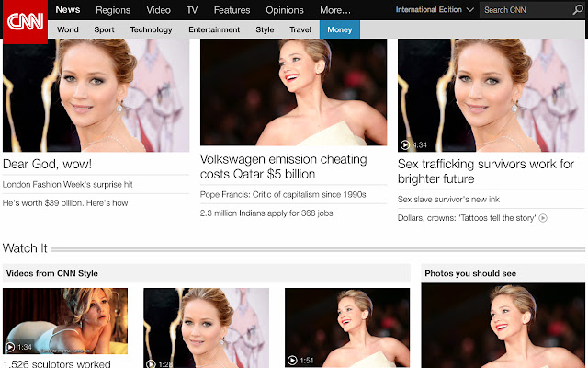The height and width of the screenshot is (368, 588).
Task: Click in the Search CNN field
Action: tap(525, 10)
